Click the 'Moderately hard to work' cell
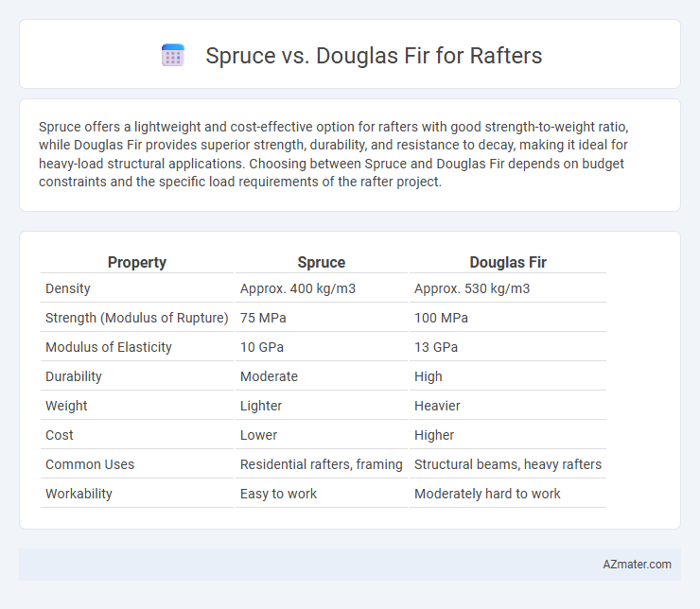This screenshot has width=700, height=609. (487, 494)
